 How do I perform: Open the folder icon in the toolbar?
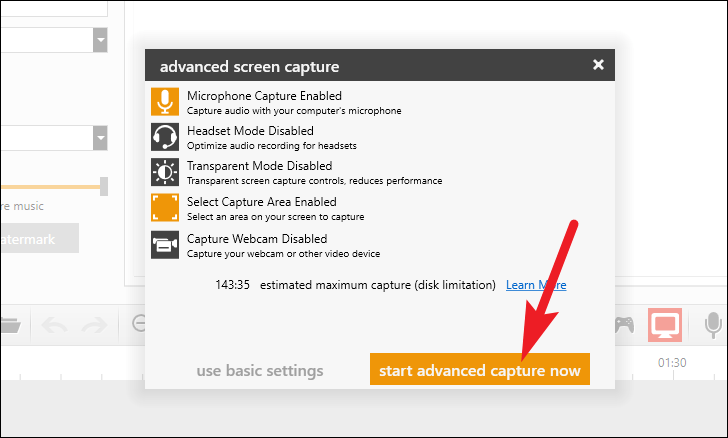(x=10, y=325)
